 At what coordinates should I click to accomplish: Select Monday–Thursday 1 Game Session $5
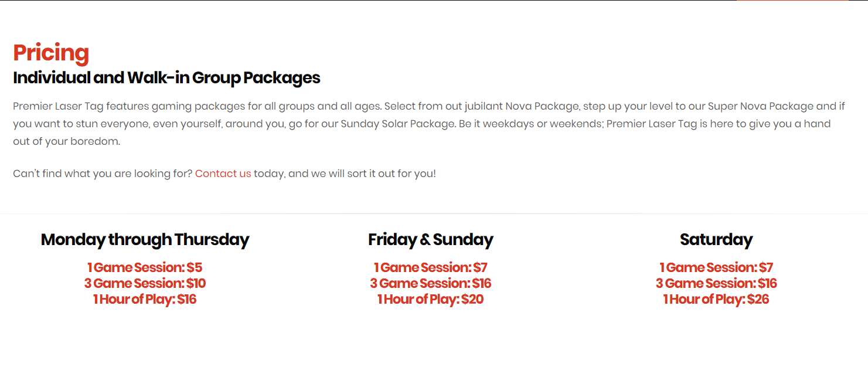pos(145,268)
